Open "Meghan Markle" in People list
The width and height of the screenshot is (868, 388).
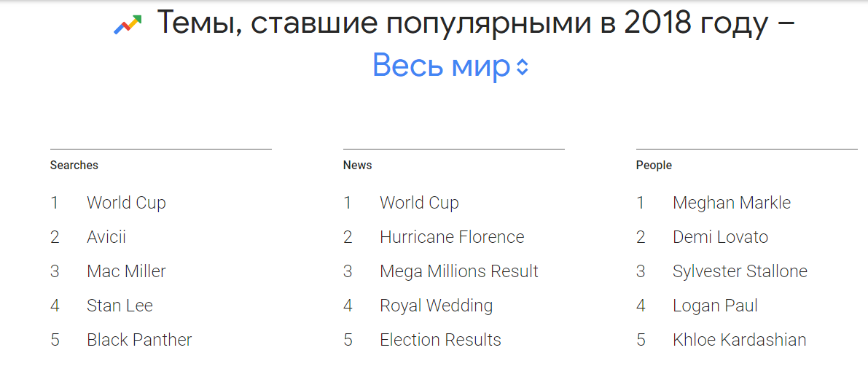click(732, 203)
